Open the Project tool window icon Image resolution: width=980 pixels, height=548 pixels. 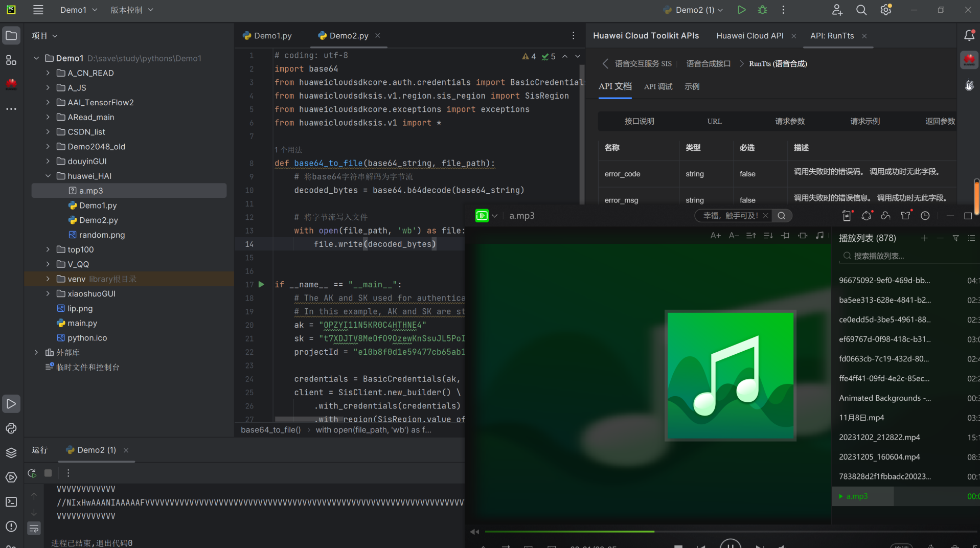pyautogui.click(x=11, y=36)
